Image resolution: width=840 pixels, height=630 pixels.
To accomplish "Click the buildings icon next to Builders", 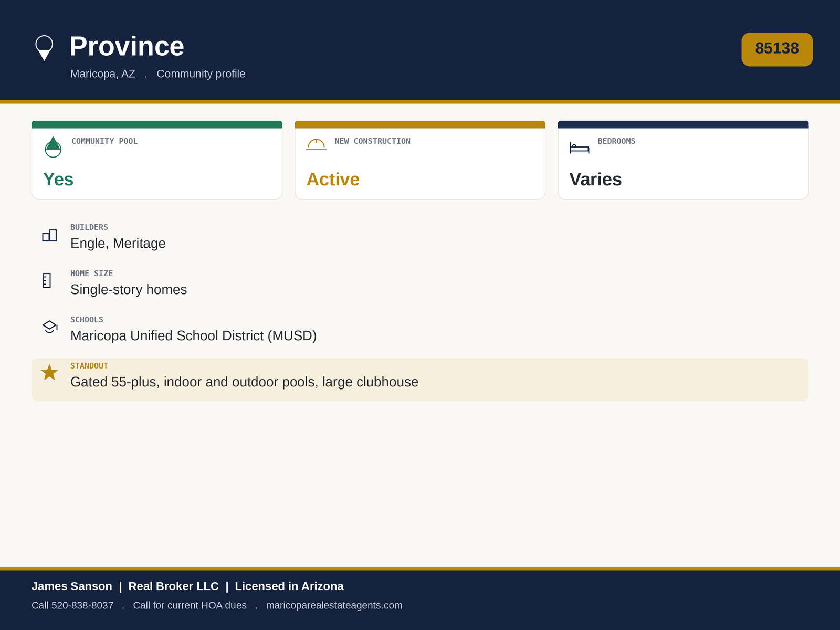I will [49, 235].
